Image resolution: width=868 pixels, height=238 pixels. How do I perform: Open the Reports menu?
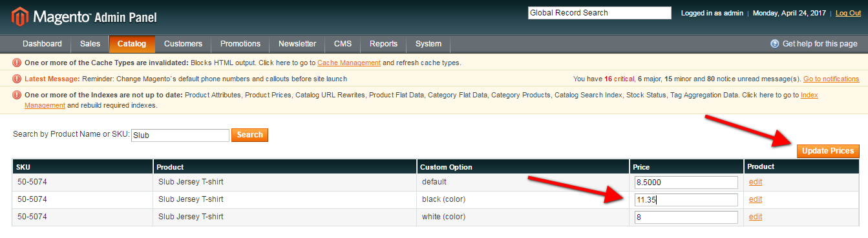point(383,44)
